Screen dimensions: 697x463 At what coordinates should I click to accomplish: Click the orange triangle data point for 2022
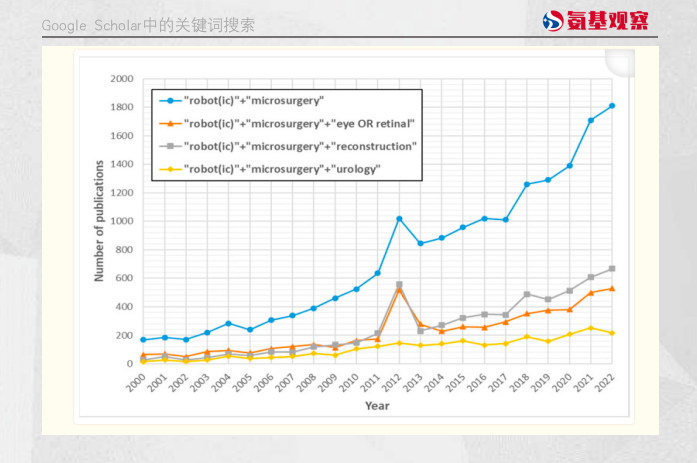tap(612, 288)
